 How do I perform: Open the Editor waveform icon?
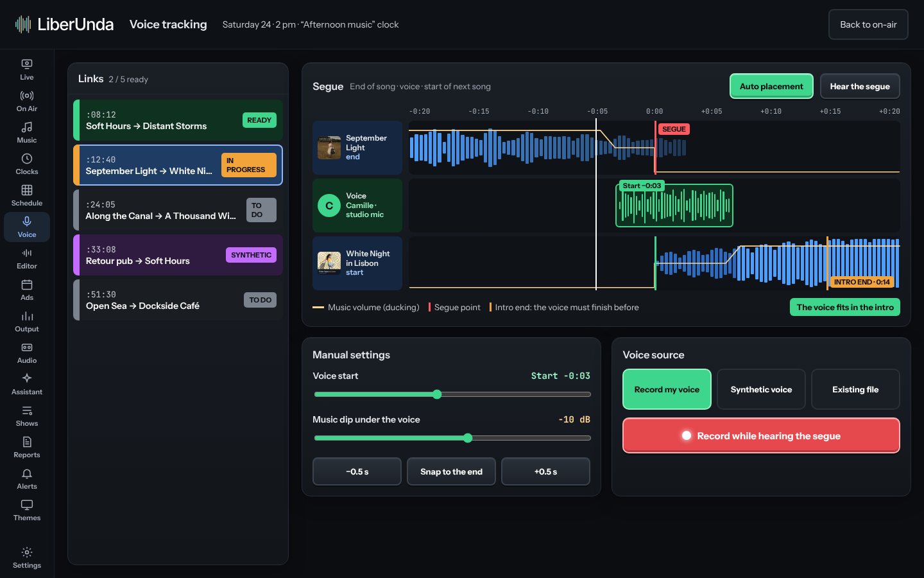(27, 259)
